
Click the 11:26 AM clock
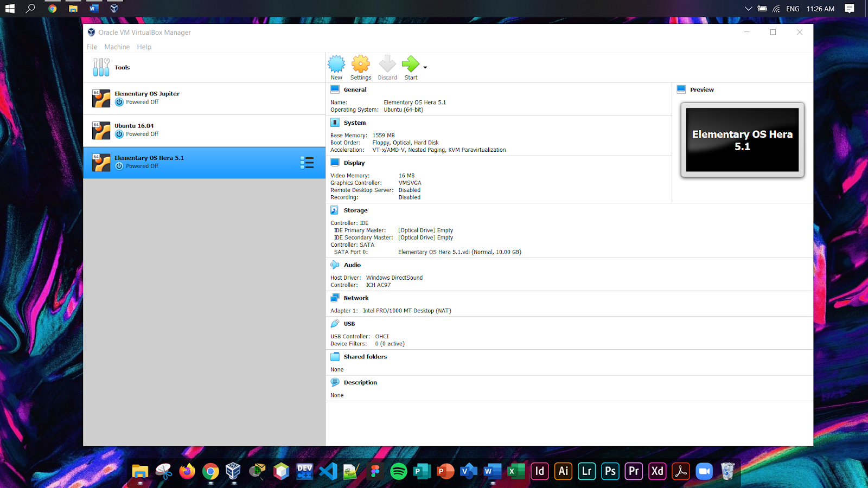820,9
